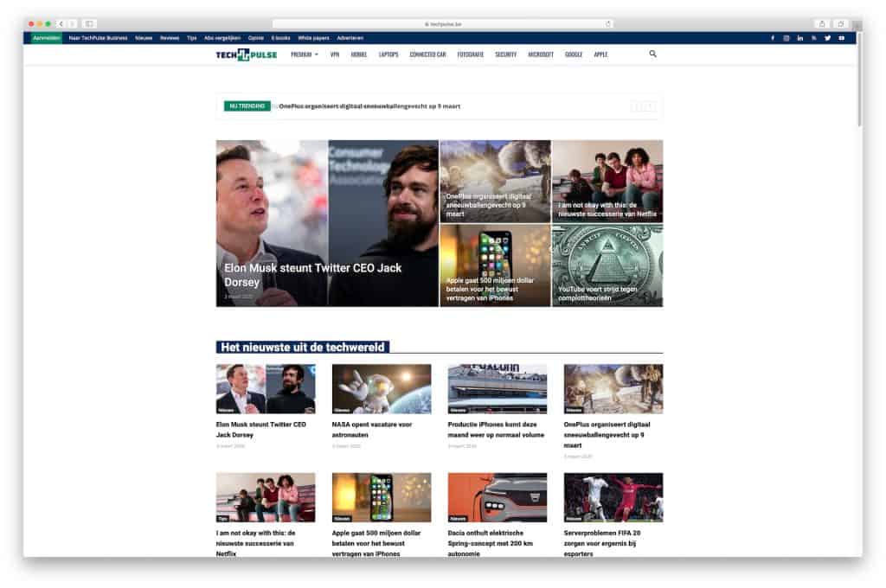Open Nieuws in the top bar
Image resolution: width=886 pixels, height=588 pixels.
[144, 38]
